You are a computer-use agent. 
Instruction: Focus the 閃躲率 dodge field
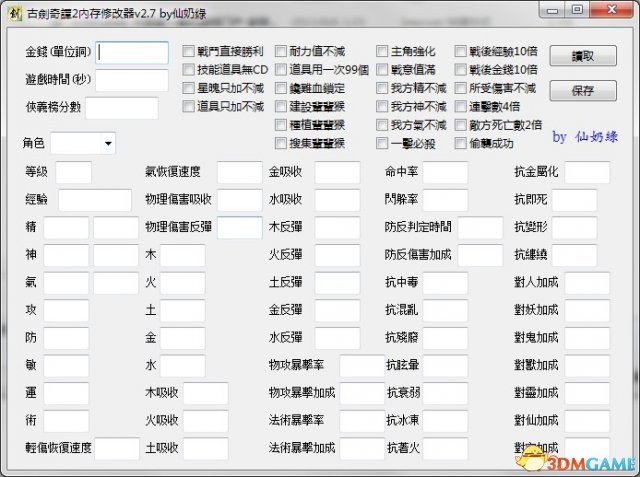pos(445,200)
